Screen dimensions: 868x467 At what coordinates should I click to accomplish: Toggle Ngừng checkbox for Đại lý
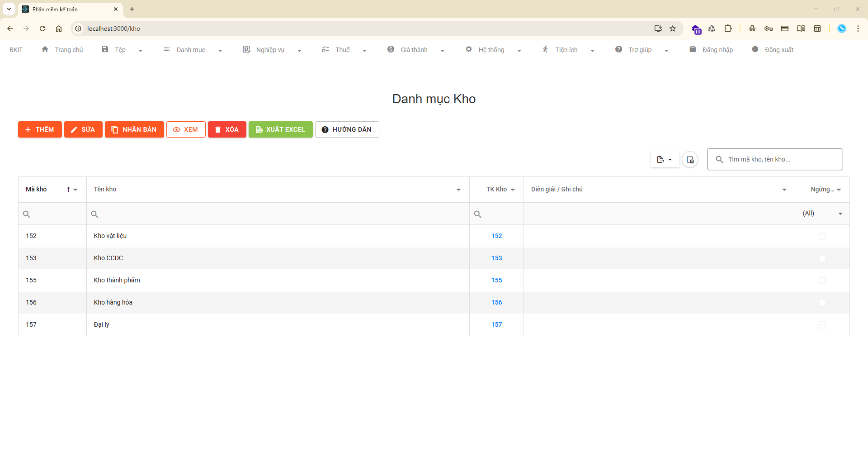click(822, 325)
